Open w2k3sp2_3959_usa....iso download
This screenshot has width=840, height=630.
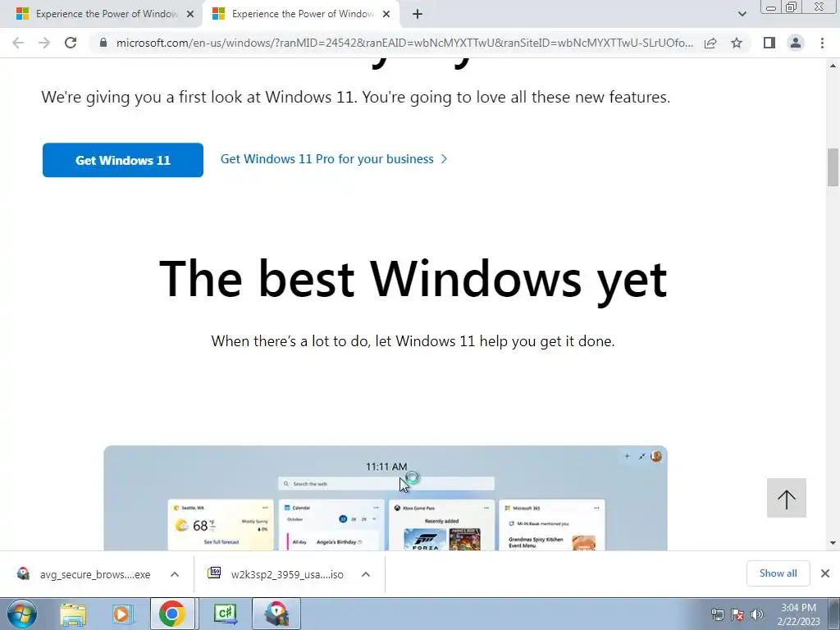(x=276, y=574)
